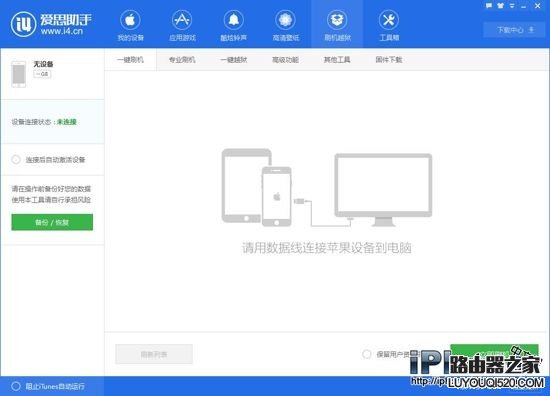Open the title bar menu icon

[512, 6]
